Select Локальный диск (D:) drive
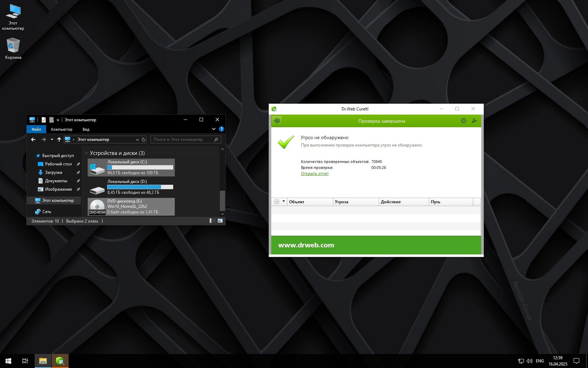 click(131, 187)
